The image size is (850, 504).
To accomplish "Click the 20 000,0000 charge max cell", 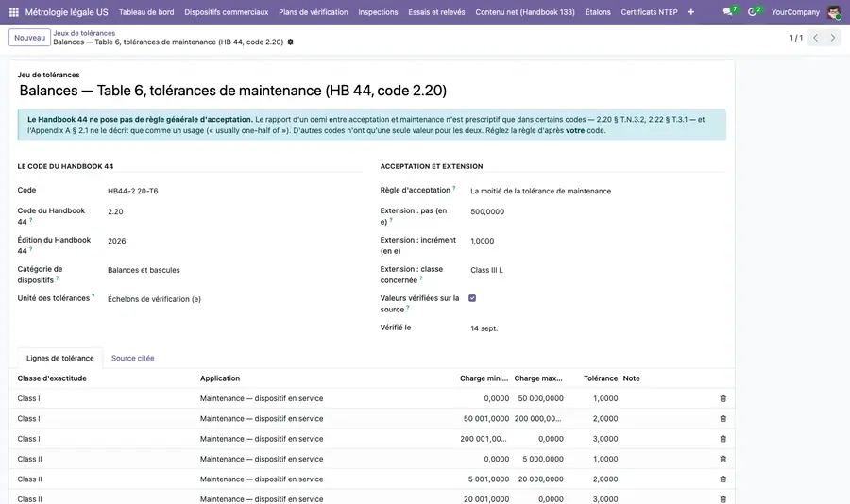I will point(539,479).
